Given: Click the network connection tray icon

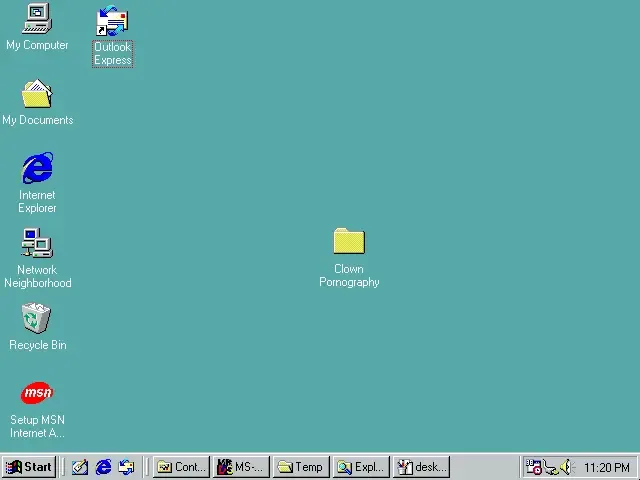Looking at the screenshot, I should coord(551,467).
